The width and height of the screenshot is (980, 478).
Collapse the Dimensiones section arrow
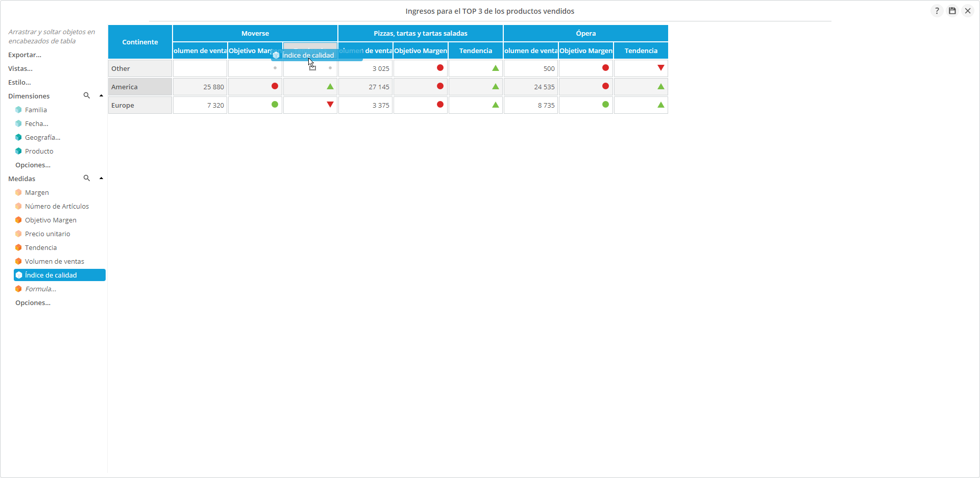tap(101, 96)
